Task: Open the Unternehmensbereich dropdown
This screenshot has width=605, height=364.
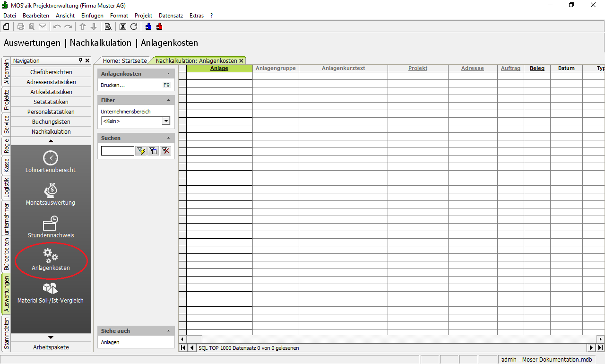Action: pyautogui.click(x=165, y=121)
